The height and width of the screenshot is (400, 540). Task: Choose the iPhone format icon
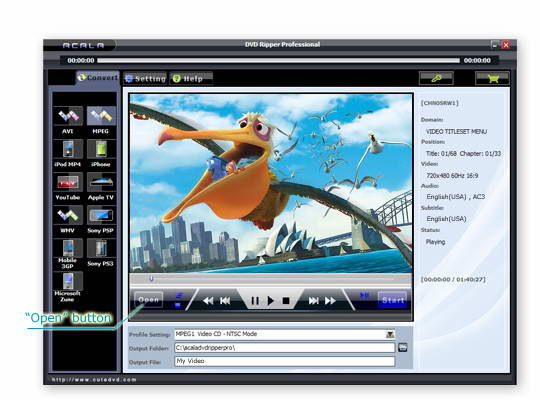coord(101,149)
